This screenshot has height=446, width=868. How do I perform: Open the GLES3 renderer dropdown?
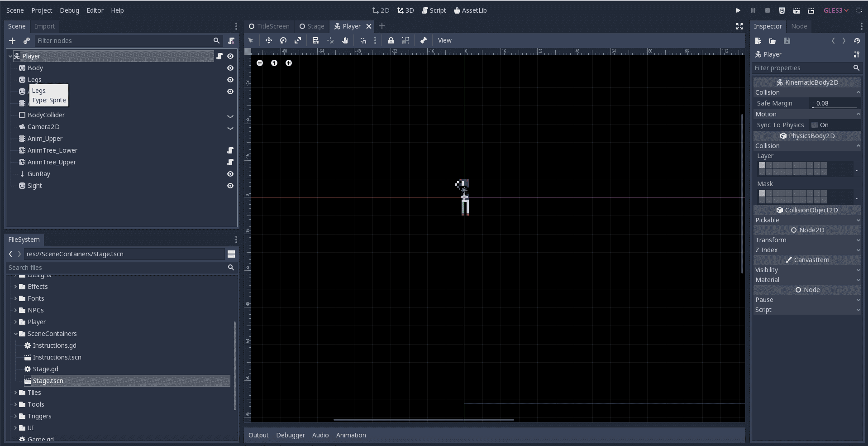(x=835, y=10)
